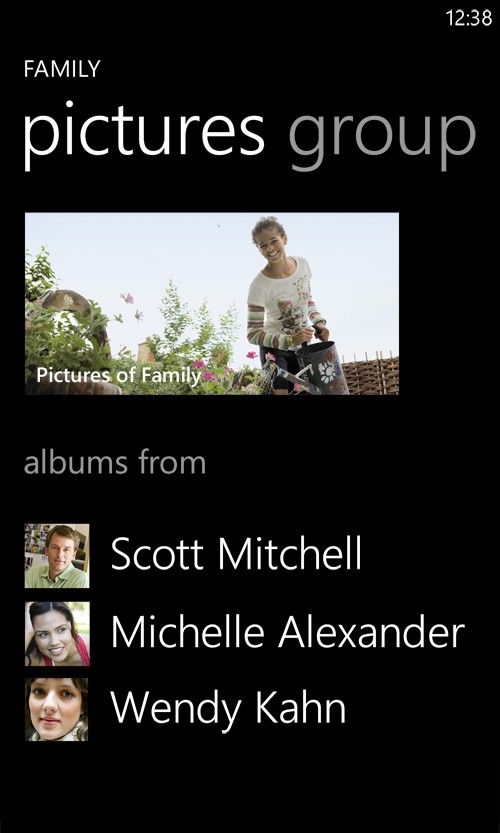
Task: Select the pictures pivot header
Action: coord(144,133)
